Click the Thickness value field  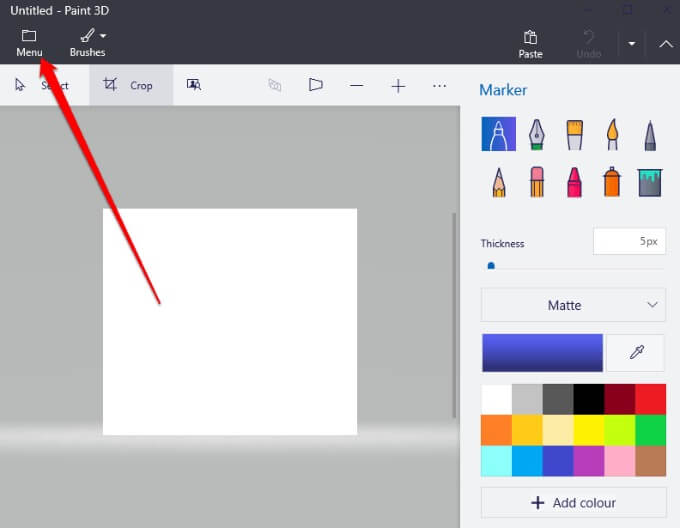[x=629, y=241]
